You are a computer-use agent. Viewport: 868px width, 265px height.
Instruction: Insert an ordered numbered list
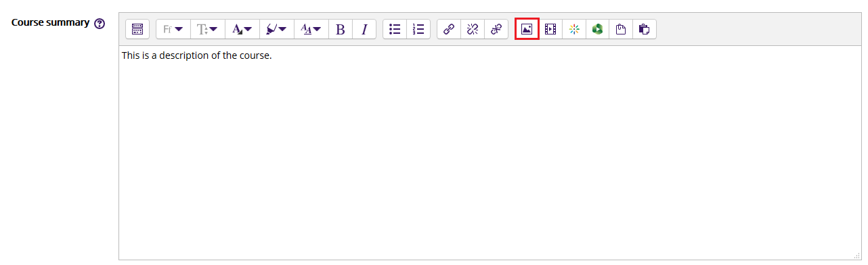tap(418, 29)
